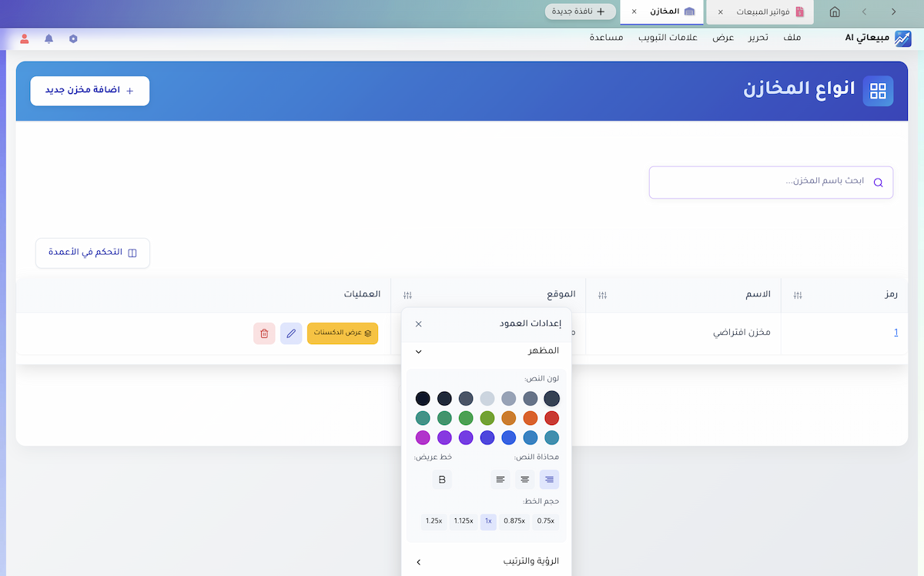924x576 pixels.
Task: Open the علامات التبويب menu
Action: coord(668,38)
